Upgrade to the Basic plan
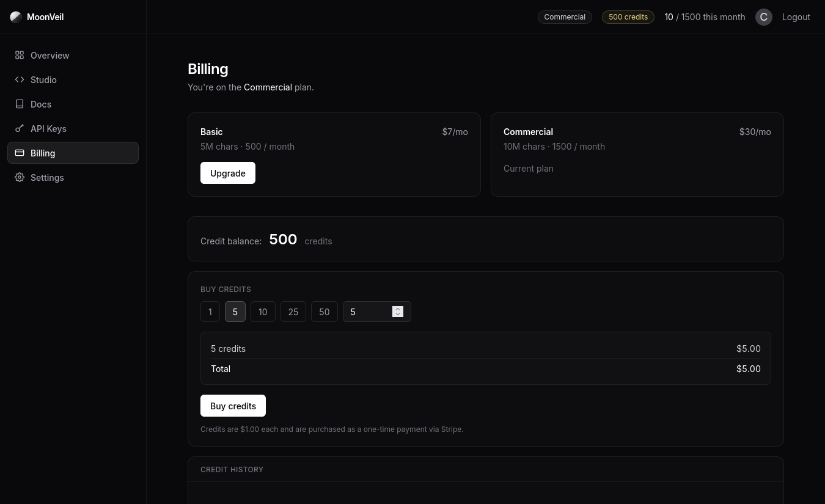Screen dimensions: 825x504 (x=228, y=173)
